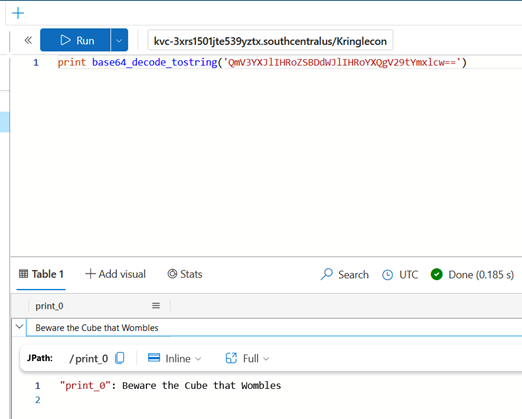
Task: Switch to the Table 1 tab
Action: (x=41, y=274)
